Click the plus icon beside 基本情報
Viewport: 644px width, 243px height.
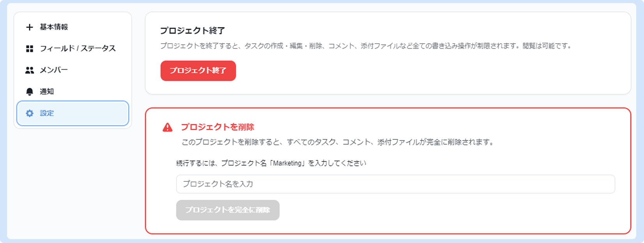pos(30,27)
